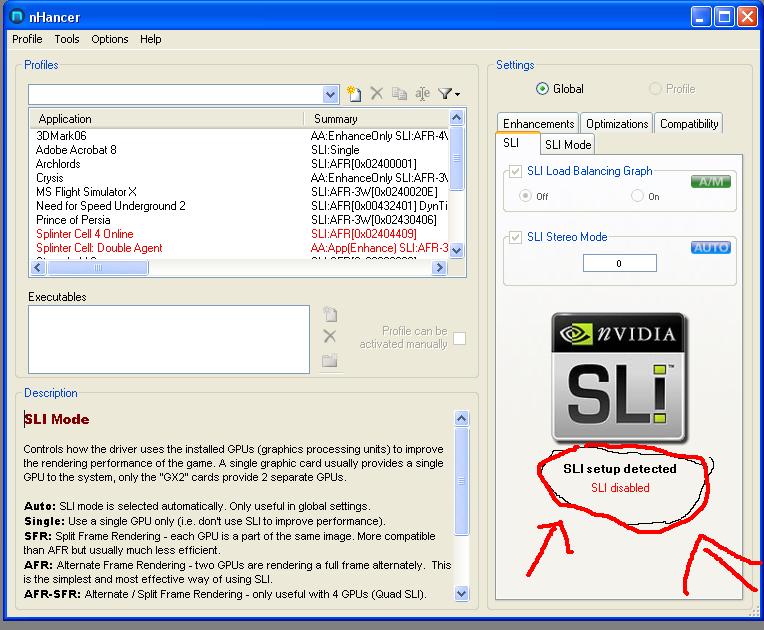Select Off for load balancing graph
The image size is (764, 630).
(x=525, y=196)
